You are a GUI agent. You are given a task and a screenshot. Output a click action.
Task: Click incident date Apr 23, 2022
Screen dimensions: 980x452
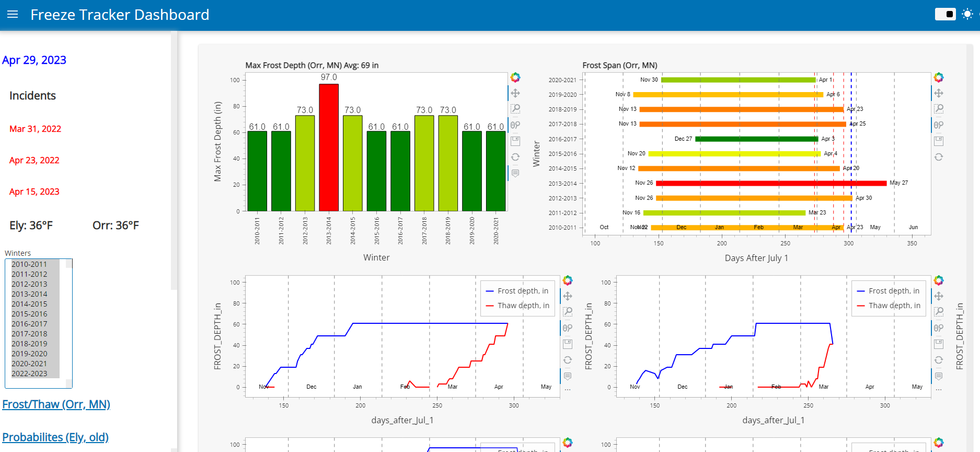click(34, 160)
